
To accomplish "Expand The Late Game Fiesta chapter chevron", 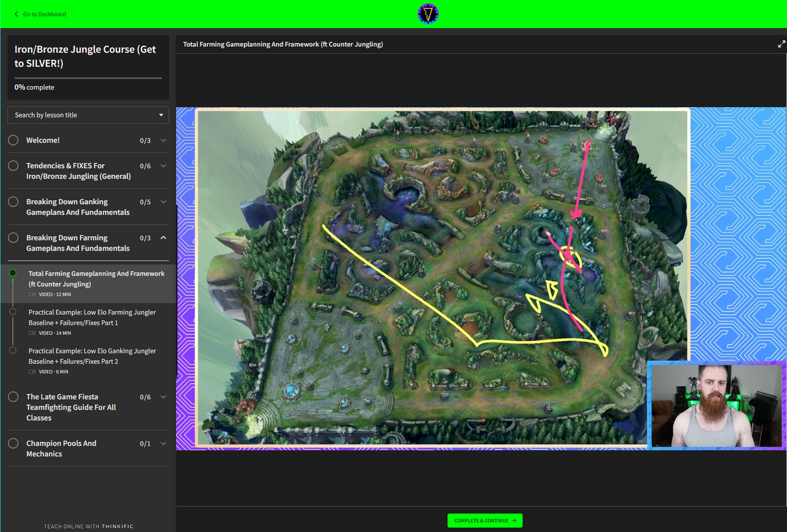I will point(163,397).
